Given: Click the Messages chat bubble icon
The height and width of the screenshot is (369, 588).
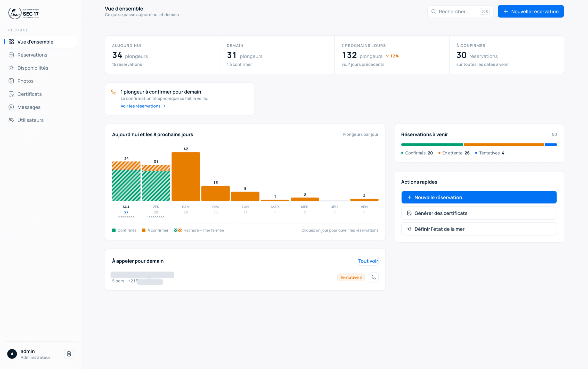Looking at the screenshot, I should pos(11,107).
